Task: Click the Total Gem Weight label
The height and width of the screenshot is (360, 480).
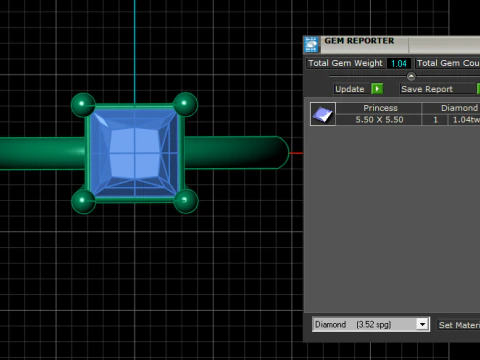Action: 345,63
